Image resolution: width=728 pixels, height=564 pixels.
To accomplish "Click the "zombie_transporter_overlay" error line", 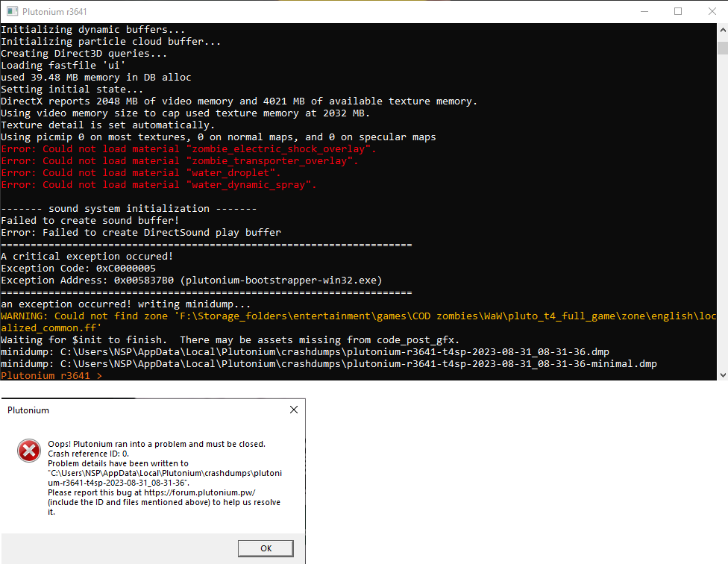I will pos(179,161).
